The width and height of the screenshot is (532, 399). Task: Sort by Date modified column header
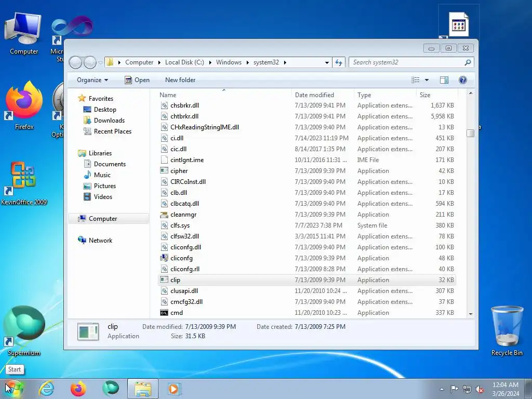click(322, 95)
